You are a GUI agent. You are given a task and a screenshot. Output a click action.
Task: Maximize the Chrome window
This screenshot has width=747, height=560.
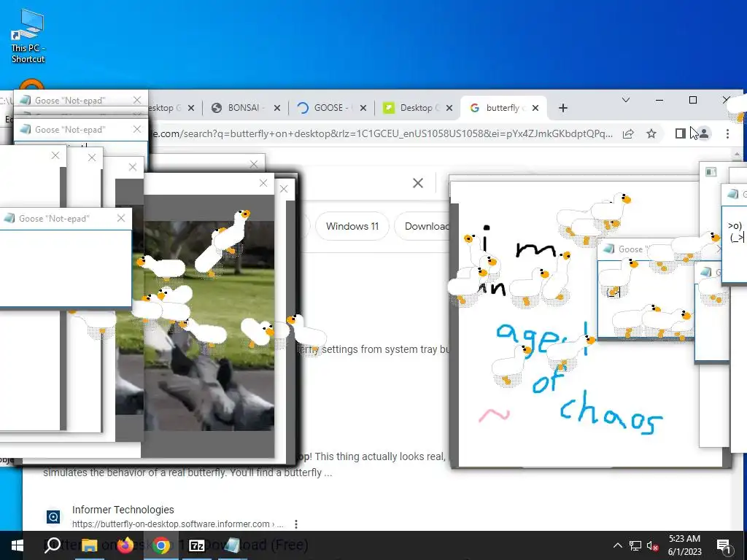(x=693, y=100)
